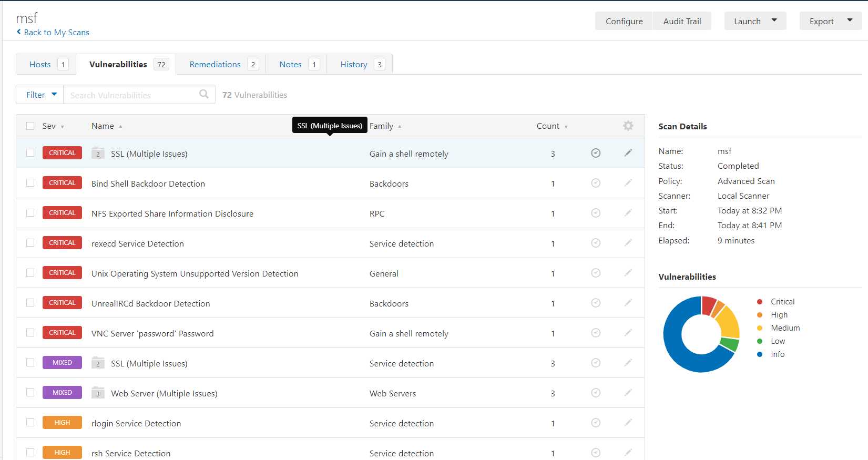
Task: Click the CRITICAL badge on rexecd Service Detection row
Action: click(62, 242)
